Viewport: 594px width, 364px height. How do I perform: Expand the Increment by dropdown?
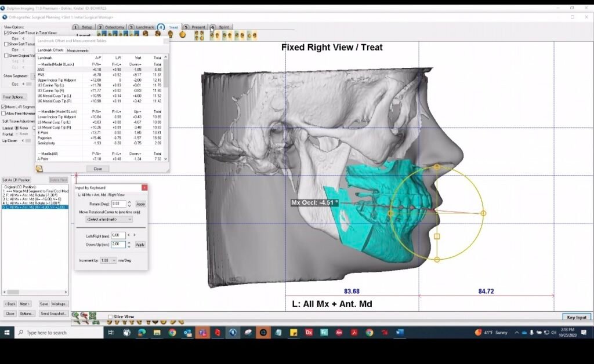tap(108, 261)
